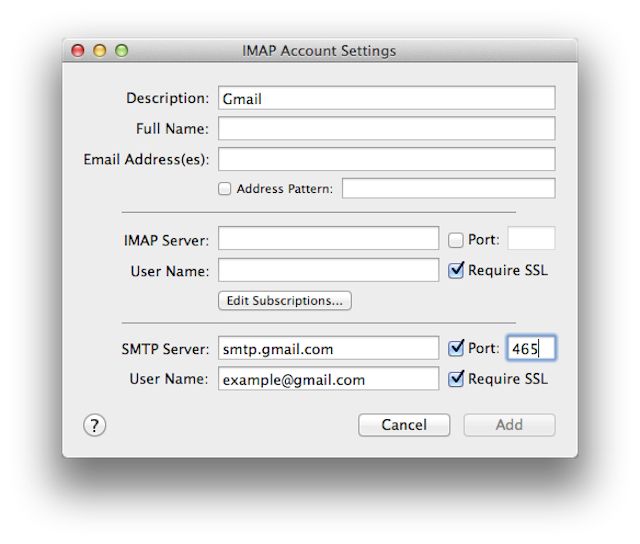Open the help question mark button
640x544 pixels.
point(94,425)
